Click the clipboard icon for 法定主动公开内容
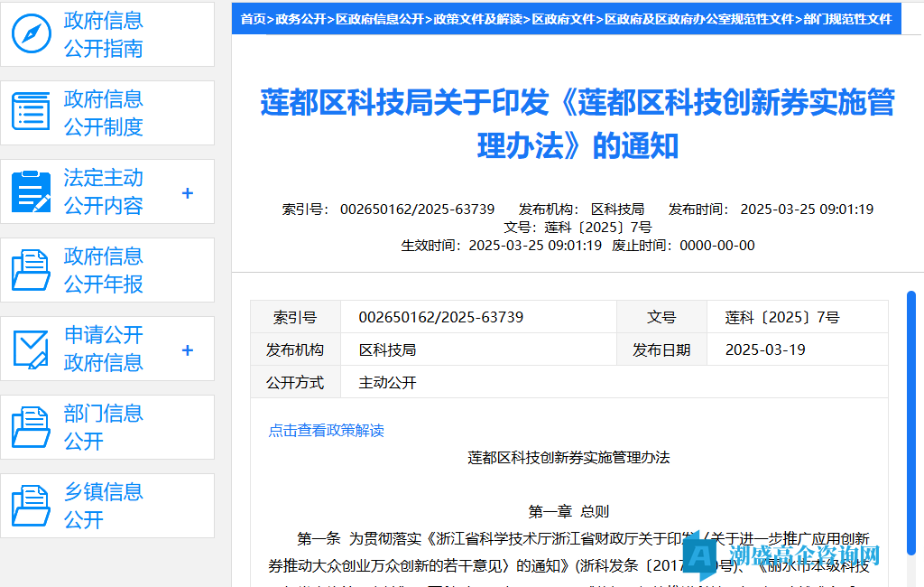Viewport: 924px width, 587px height. tap(31, 191)
